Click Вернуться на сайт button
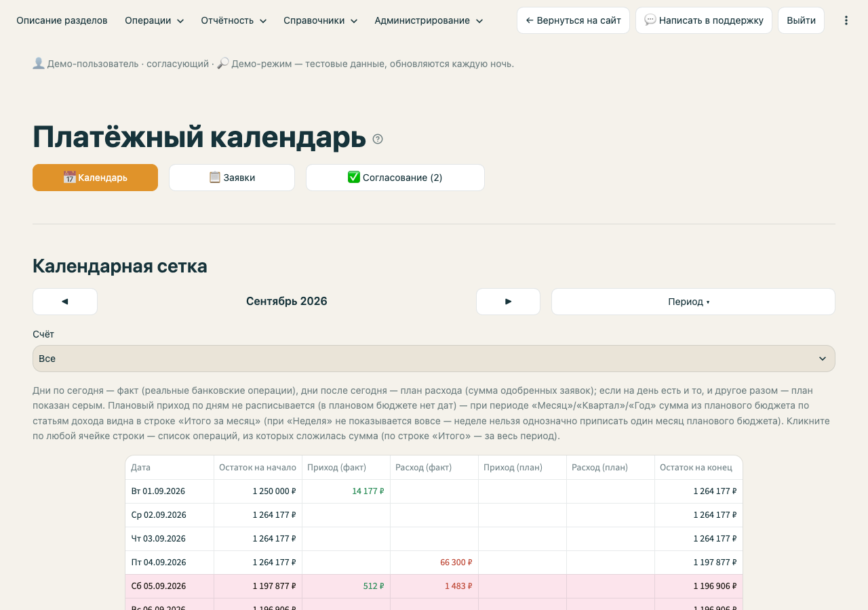The height and width of the screenshot is (610, 868). 573,20
